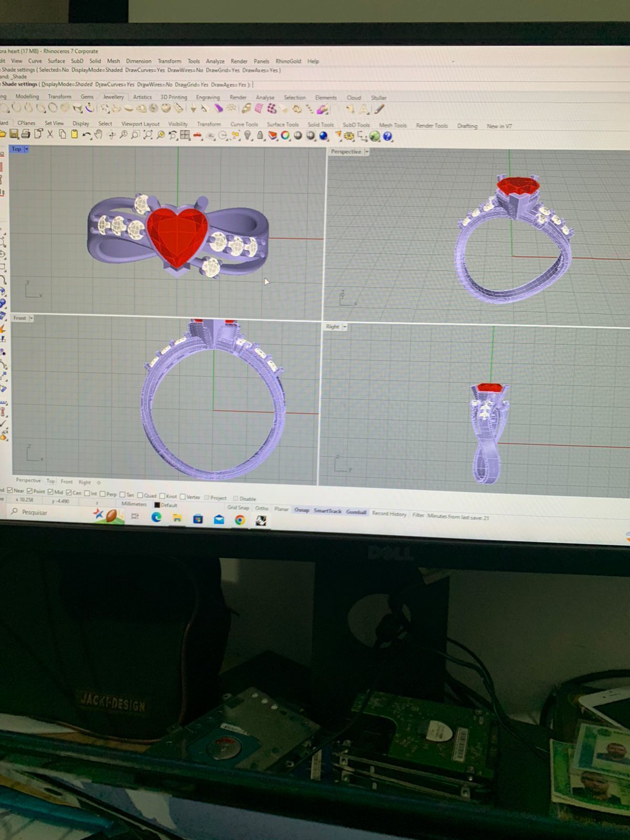Click the Save file icon
630x840 pixels.
tap(14, 135)
